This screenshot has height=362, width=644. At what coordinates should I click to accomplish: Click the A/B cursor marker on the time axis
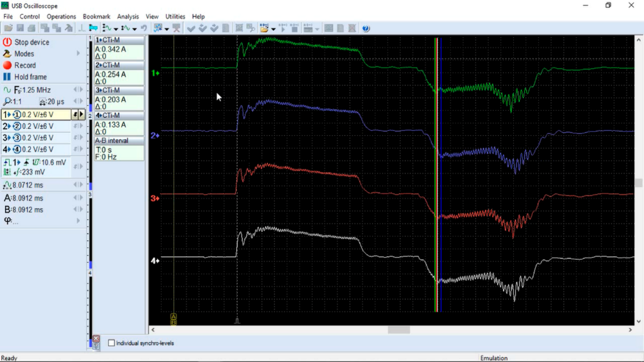pos(173,318)
